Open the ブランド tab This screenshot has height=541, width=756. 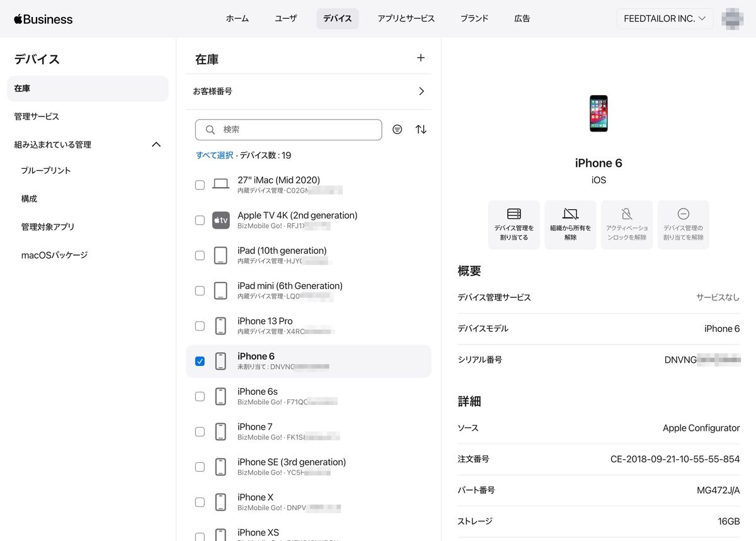click(474, 19)
